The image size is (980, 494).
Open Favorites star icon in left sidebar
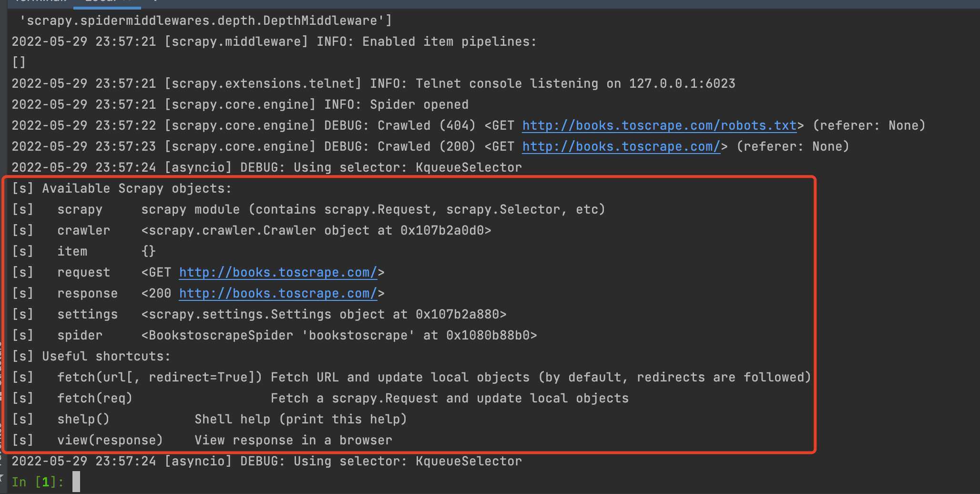(x=1, y=477)
